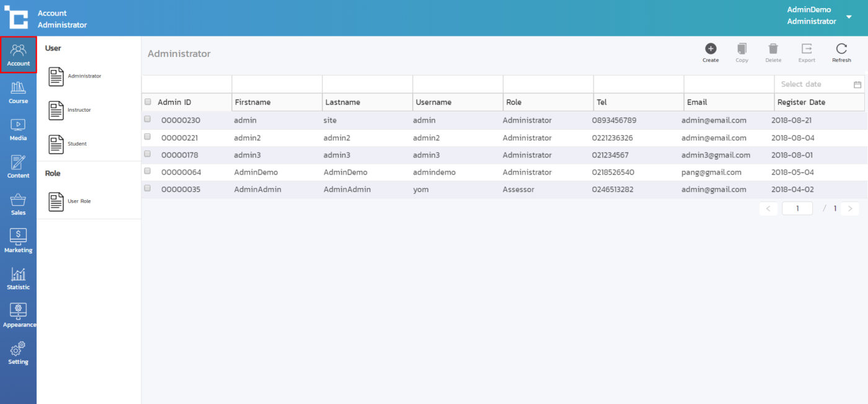Toggle the select-all checkbox in header
The image size is (868, 404).
click(148, 102)
